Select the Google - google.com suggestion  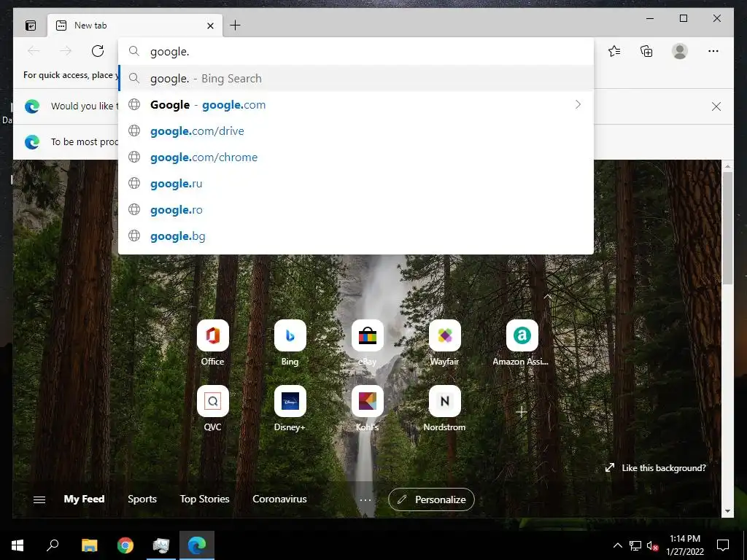pos(355,104)
